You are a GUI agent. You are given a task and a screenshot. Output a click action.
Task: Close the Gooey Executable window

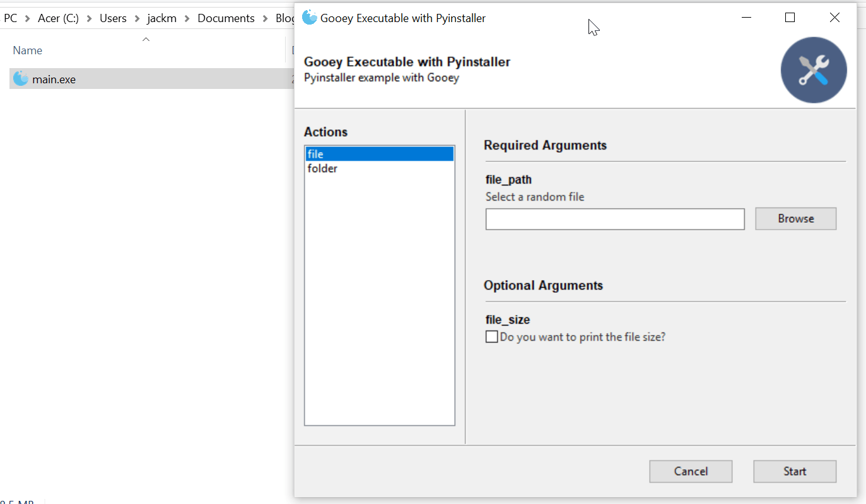[834, 18]
